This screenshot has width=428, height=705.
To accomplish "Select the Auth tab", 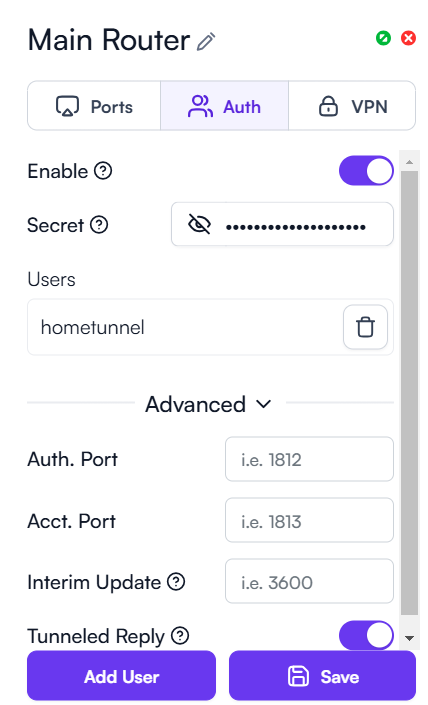I will pyautogui.click(x=224, y=106).
